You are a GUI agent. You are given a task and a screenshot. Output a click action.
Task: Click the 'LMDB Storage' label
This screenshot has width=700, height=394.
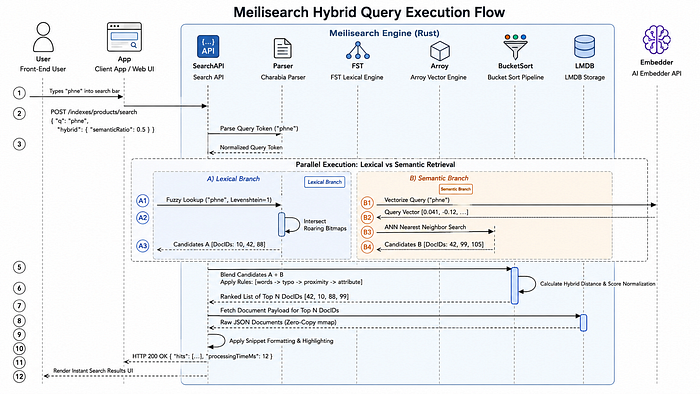click(585, 77)
